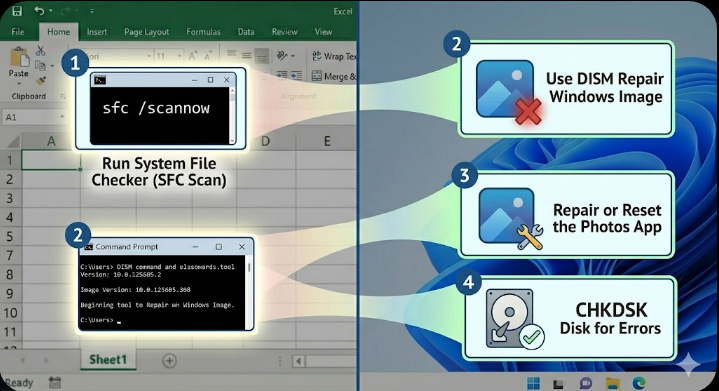Expand the Name Box dropdown arrow
This screenshot has width=719, height=391.
coord(62,117)
